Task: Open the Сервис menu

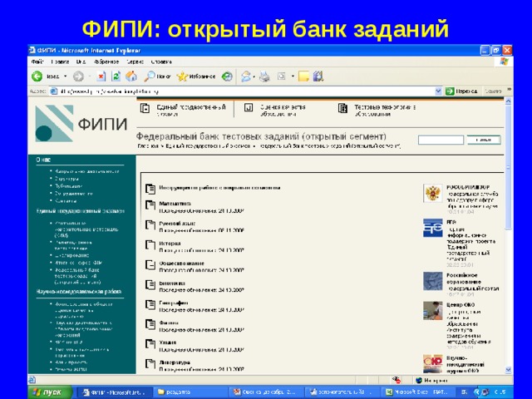Action: tap(135, 62)
